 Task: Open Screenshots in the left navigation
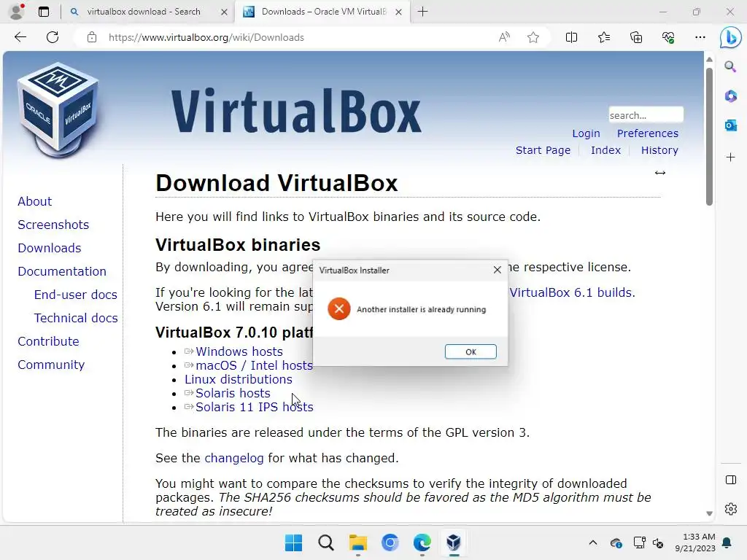(x=53, y=225)
